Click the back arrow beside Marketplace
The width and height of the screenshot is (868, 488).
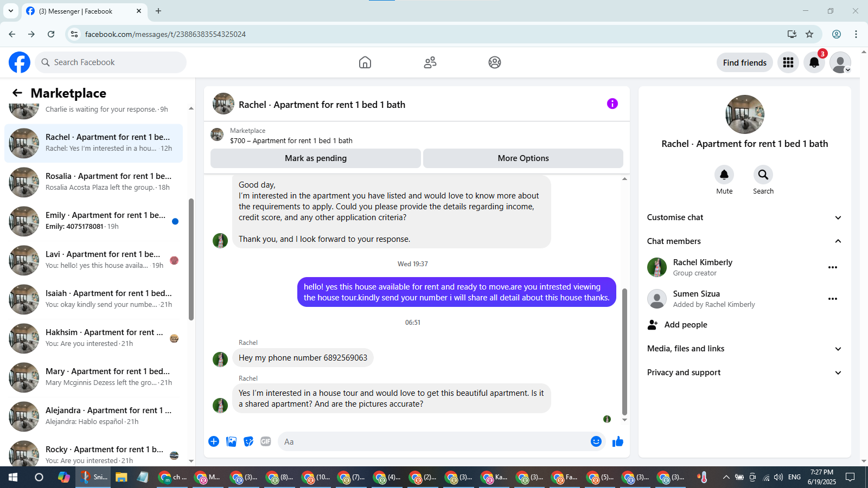[17, 93]
